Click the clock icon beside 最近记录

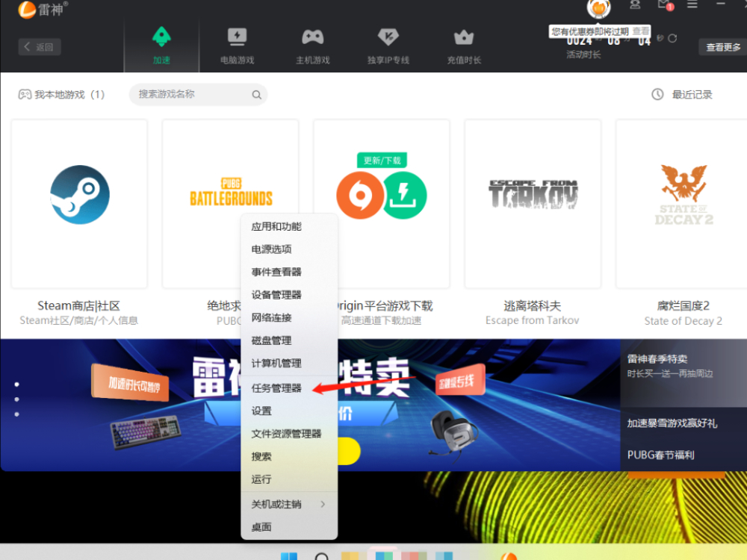657,94
